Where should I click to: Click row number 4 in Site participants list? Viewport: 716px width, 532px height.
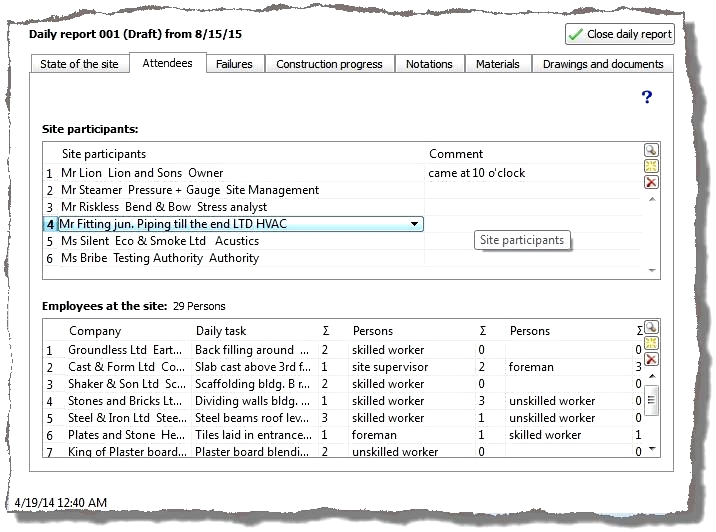pos(50,224)
